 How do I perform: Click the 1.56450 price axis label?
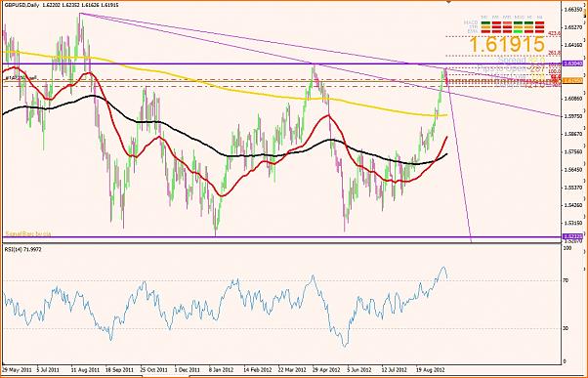tap(574, 170)
